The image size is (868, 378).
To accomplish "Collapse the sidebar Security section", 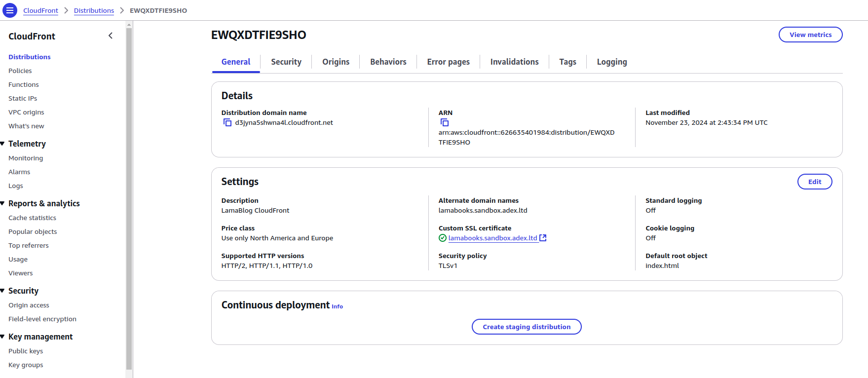I will click(x=2, y=291).
